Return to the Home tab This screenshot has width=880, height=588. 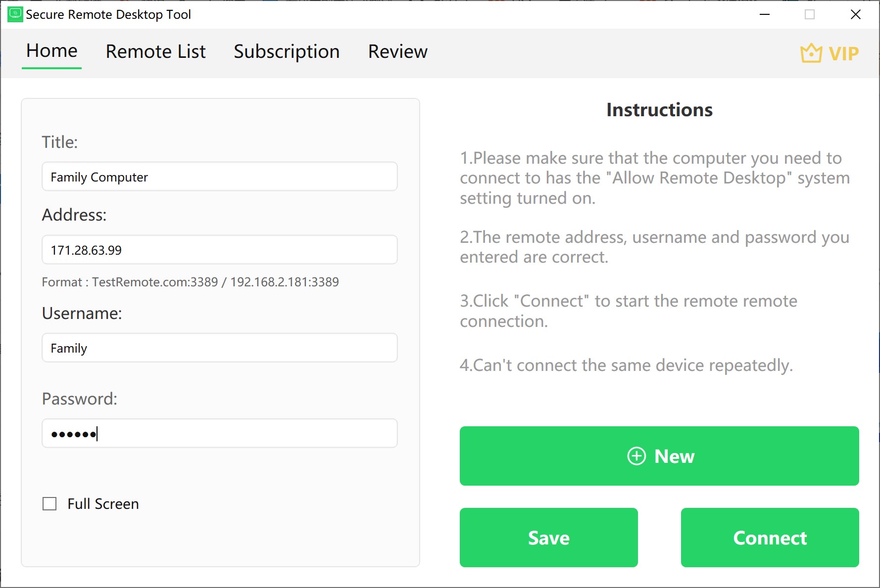51,50
